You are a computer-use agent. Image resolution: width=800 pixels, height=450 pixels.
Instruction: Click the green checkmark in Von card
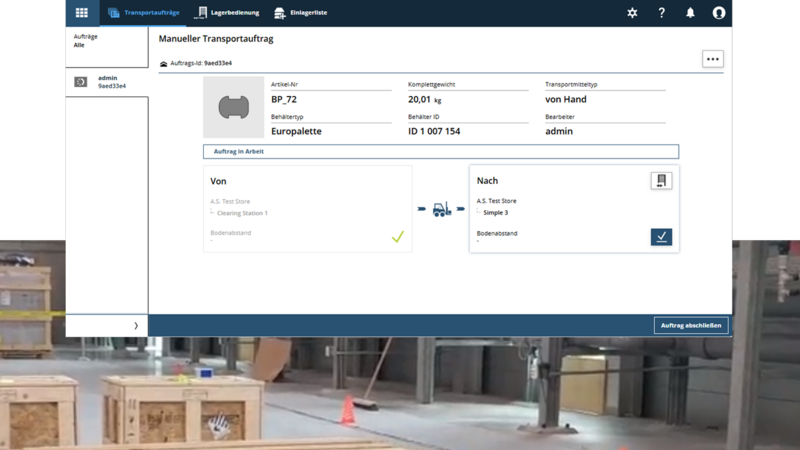tap(397, 237)
